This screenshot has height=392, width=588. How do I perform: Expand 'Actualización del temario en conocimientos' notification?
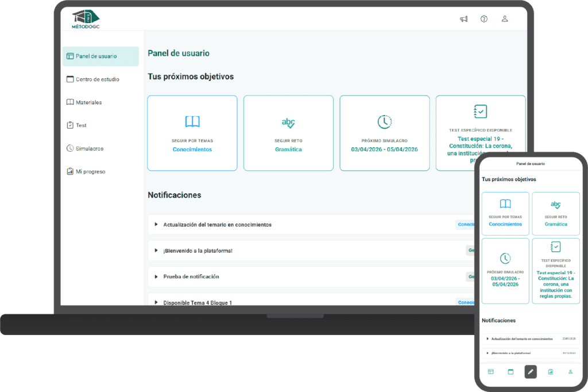click(x=217, y=225)
